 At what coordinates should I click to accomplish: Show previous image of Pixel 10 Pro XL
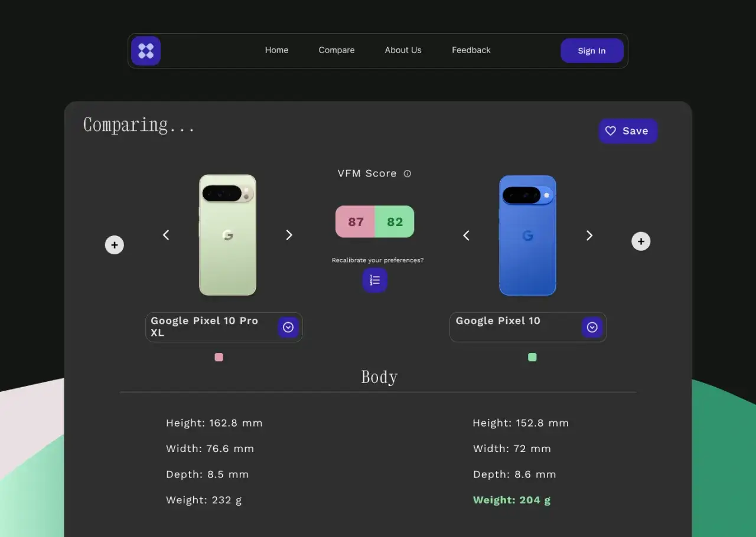(x=166, y=235)
